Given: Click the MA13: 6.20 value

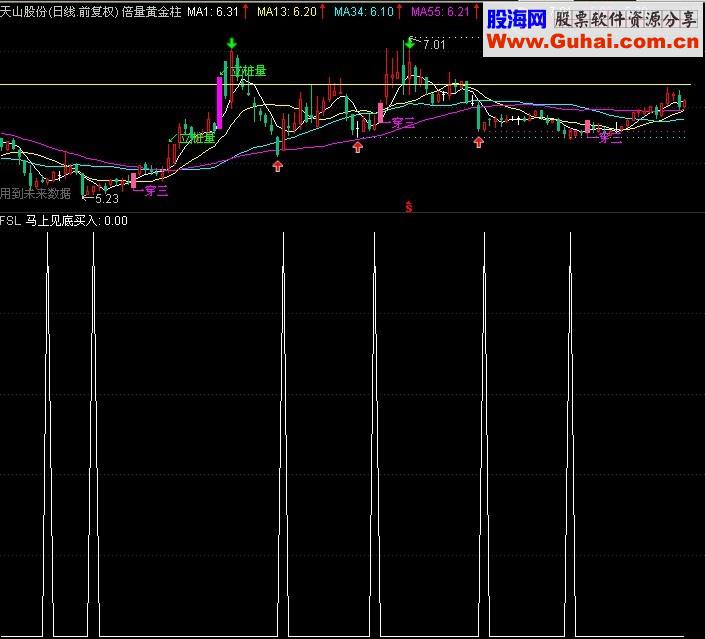Looking at the screenshot, I should click(x=287, y=12).
